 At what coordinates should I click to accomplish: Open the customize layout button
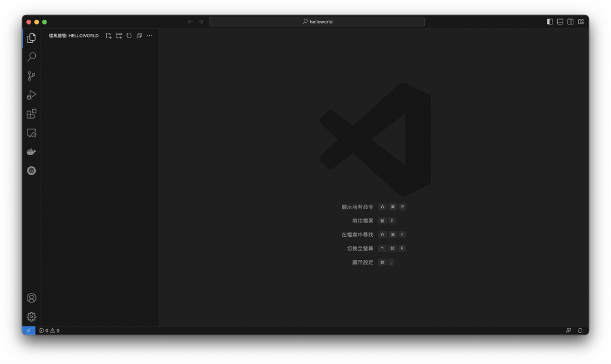[x=581, y=22]
